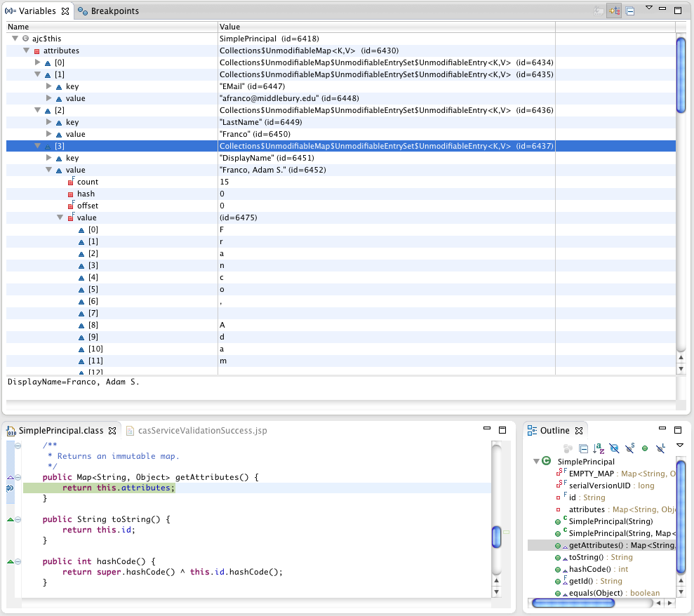This screenshot has height=616, width=694.
Task: Select the count field row
Action: [x=87, y=182]
